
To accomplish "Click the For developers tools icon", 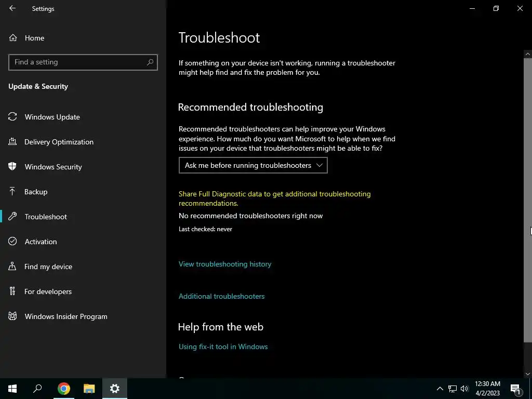I will (12, 291).
